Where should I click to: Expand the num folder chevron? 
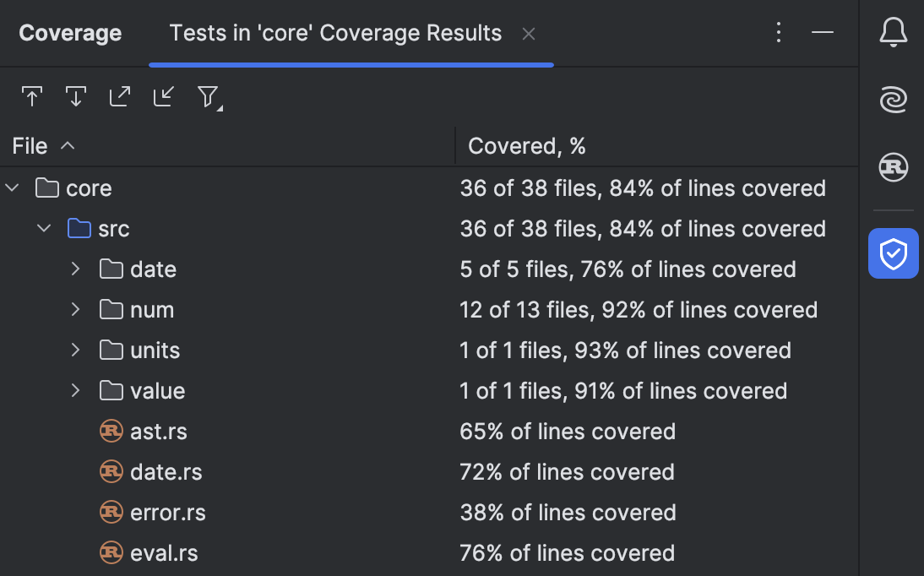click(74, 309)
